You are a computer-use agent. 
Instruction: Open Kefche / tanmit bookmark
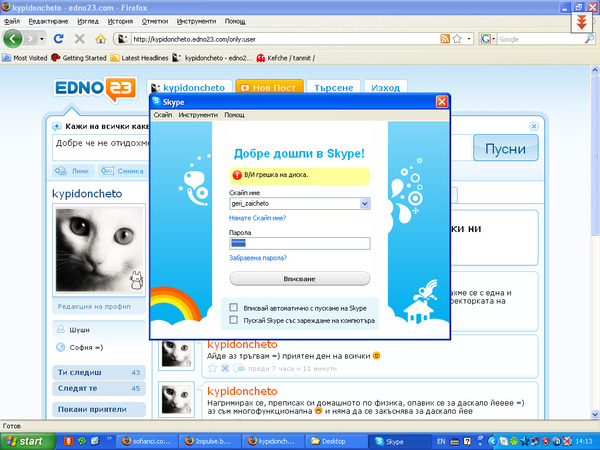(x=286, y=58)
